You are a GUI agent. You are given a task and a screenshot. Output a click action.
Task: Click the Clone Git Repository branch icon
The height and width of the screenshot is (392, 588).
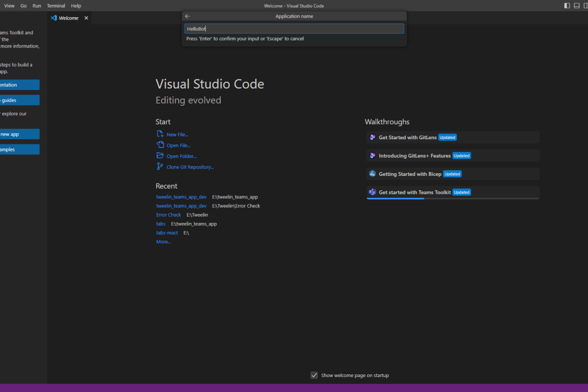click(160, 167)
